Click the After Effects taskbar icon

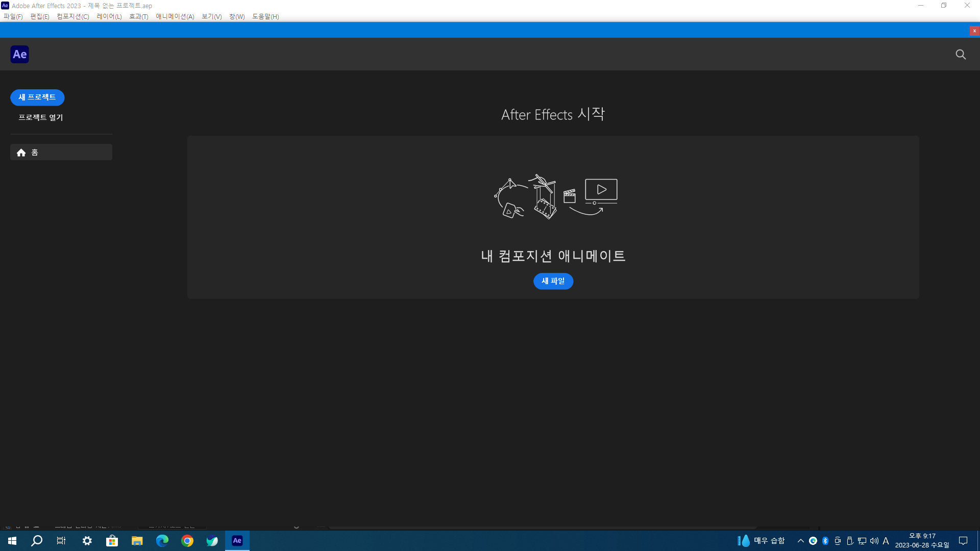pyautogui.click(x=237, y=541)
